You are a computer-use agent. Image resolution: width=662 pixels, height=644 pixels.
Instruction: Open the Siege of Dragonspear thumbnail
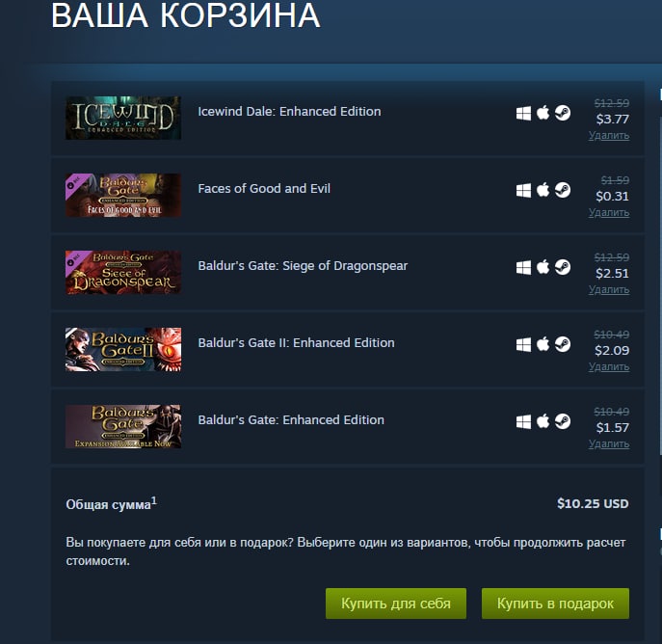[123, 273]
